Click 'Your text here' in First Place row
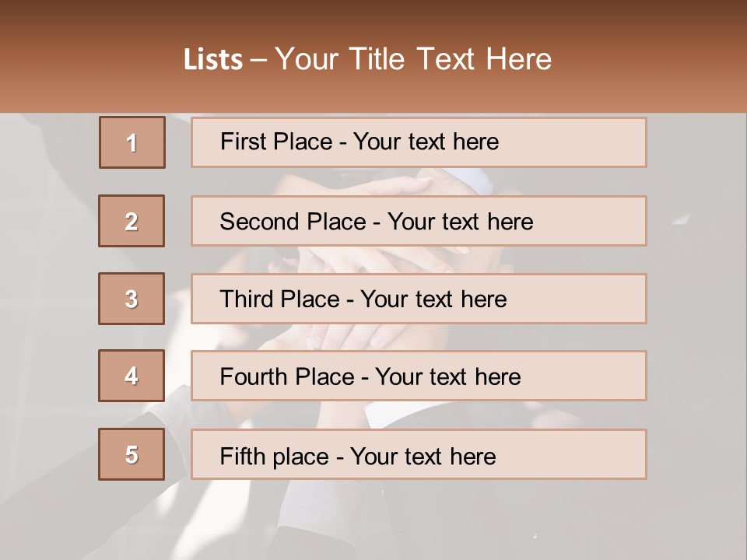This screenshot has width=747, height=560. 426,142
